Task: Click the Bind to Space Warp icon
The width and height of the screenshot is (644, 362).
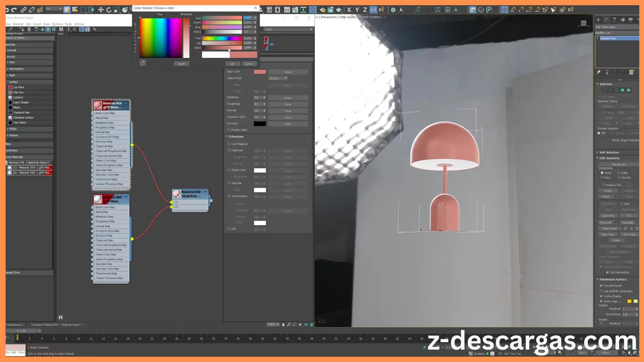Action: 40,10
